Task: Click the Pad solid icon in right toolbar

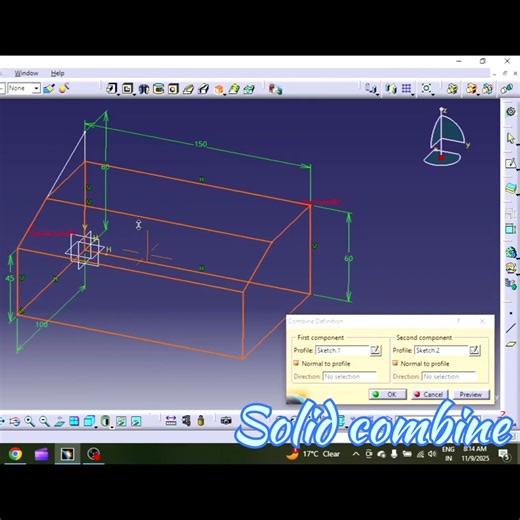Action: point(510,188)
